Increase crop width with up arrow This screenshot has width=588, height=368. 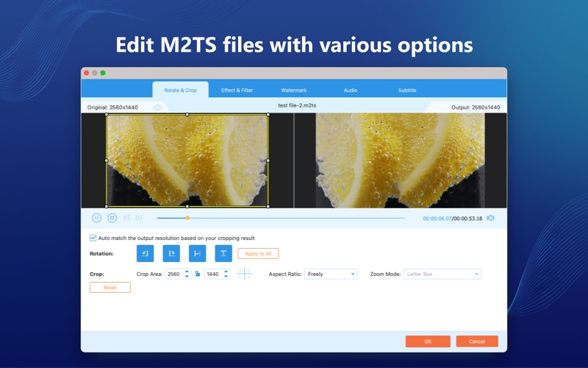(x=187, y=272)
